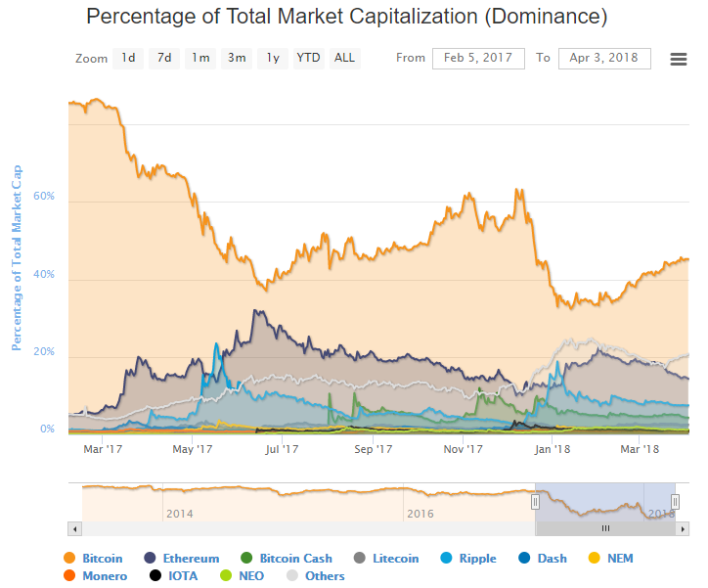Open the chart hamburger context menu
Screen dimensions: 708x588
tap(679, 59)
